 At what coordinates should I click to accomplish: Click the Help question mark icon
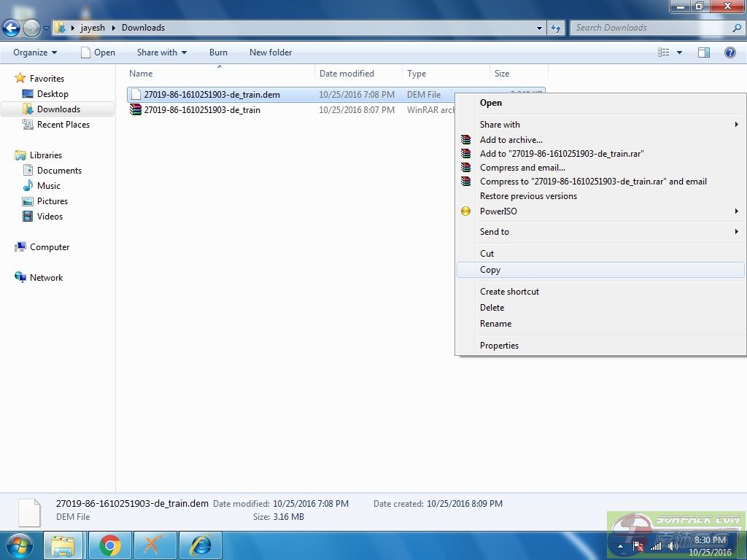pos(729,52)
